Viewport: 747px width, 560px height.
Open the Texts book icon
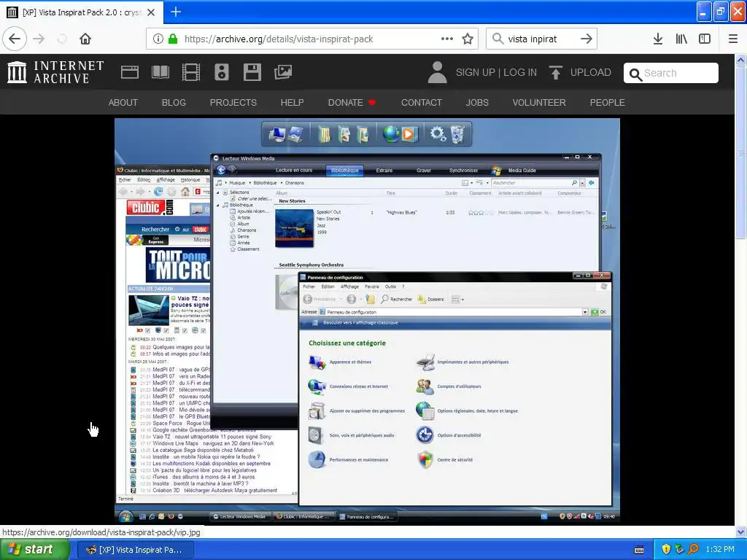click(160, 72)
